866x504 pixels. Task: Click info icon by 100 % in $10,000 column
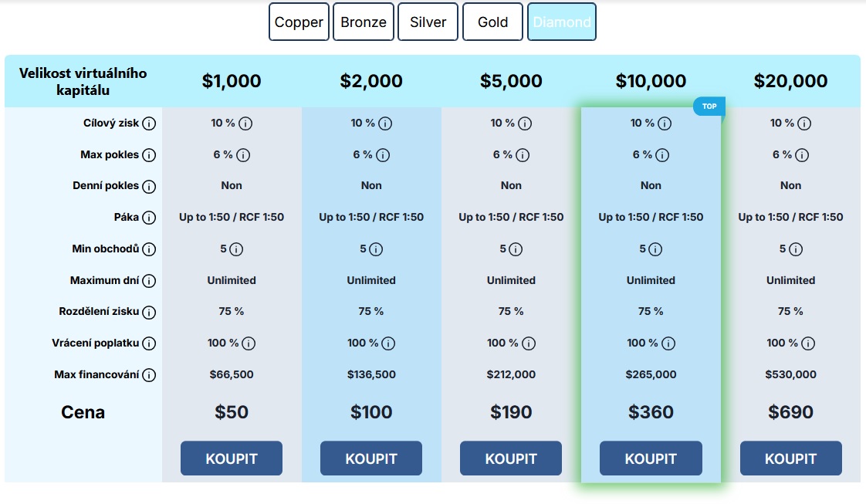pos(668,343)
